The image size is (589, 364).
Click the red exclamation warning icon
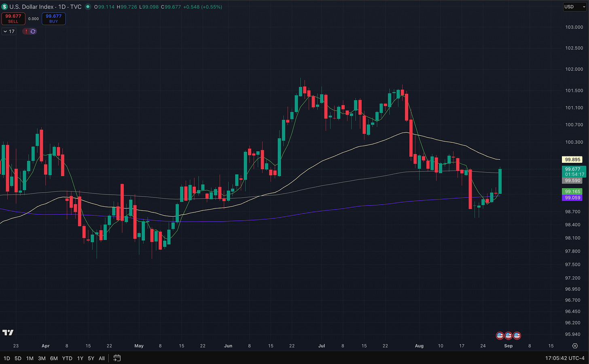click(26, 32)
